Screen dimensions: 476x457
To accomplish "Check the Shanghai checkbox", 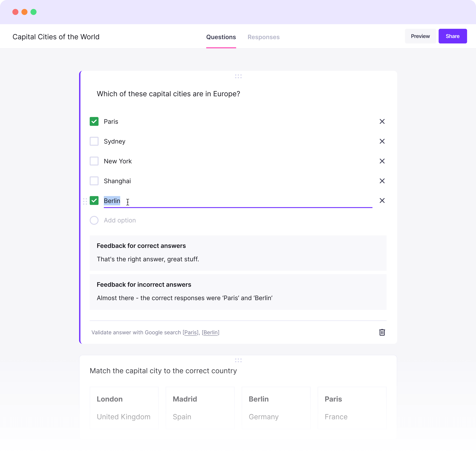I will click(94, 181).
